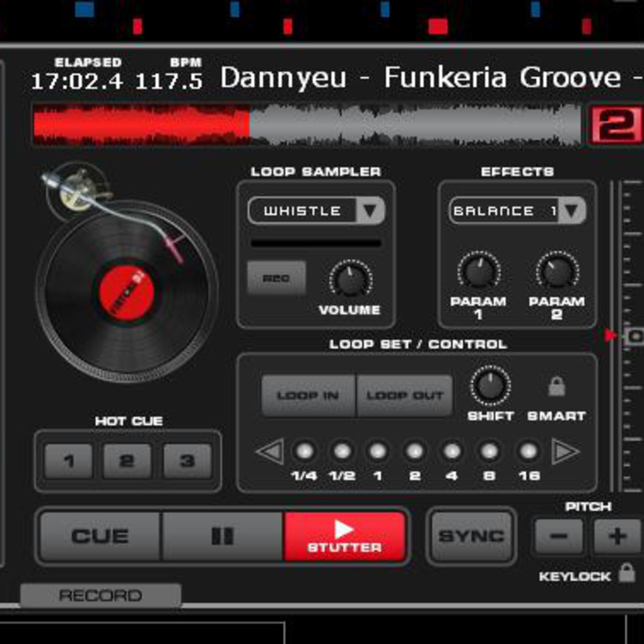Open the BALANCE effects dropdown arrow

point(571,211)
